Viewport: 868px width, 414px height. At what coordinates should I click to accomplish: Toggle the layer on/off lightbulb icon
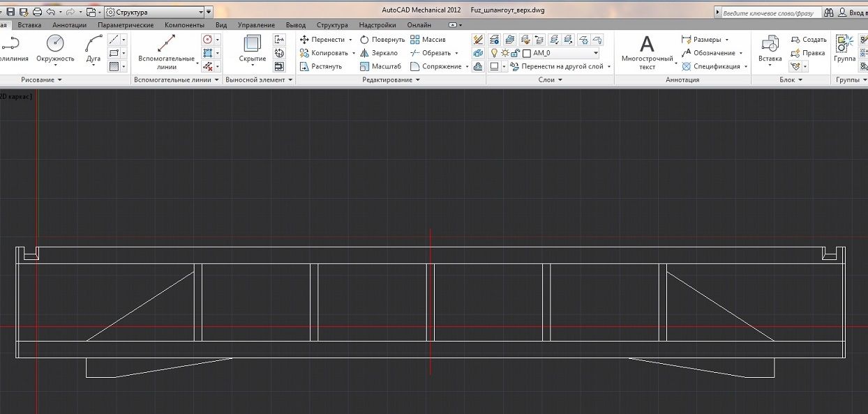495,53
